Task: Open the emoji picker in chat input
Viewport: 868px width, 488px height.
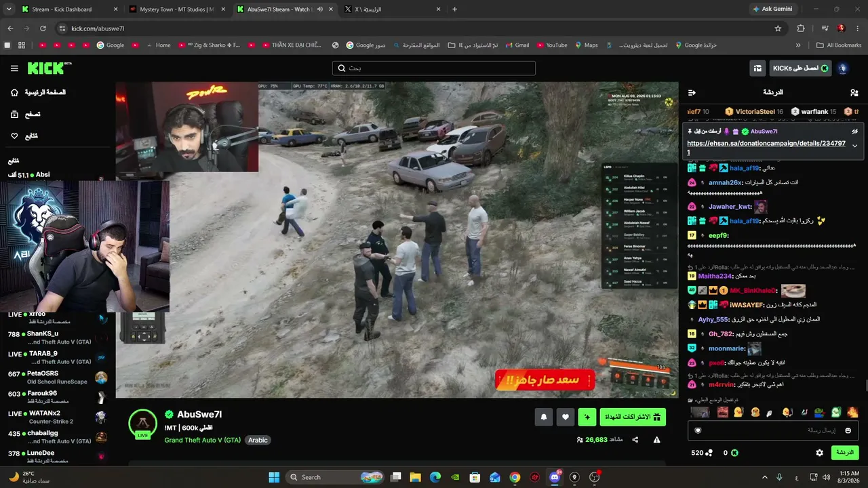Action: [848, 430]
